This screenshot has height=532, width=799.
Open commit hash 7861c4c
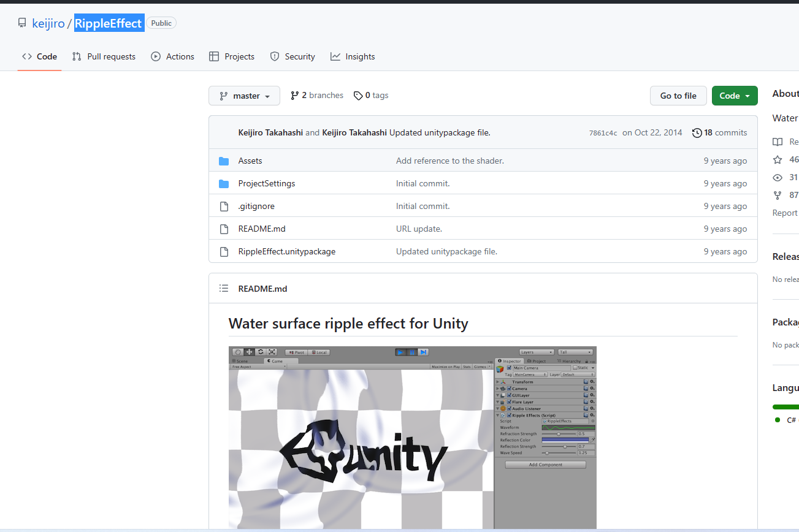point(603,133)
